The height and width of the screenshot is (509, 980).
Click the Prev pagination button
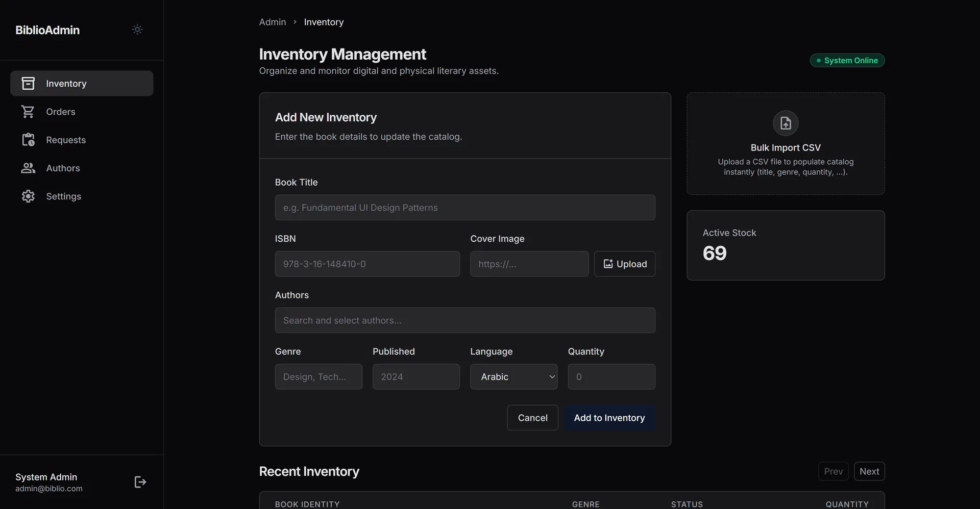[833, 471]
